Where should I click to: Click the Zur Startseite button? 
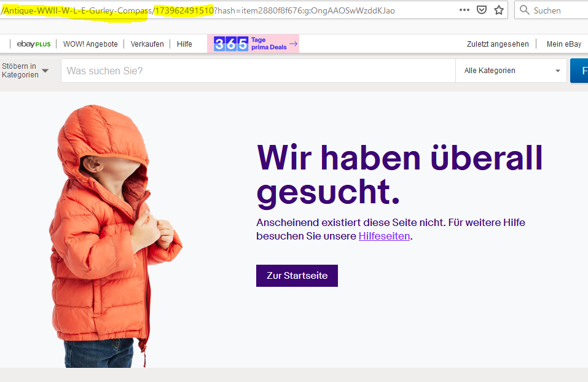297,276
